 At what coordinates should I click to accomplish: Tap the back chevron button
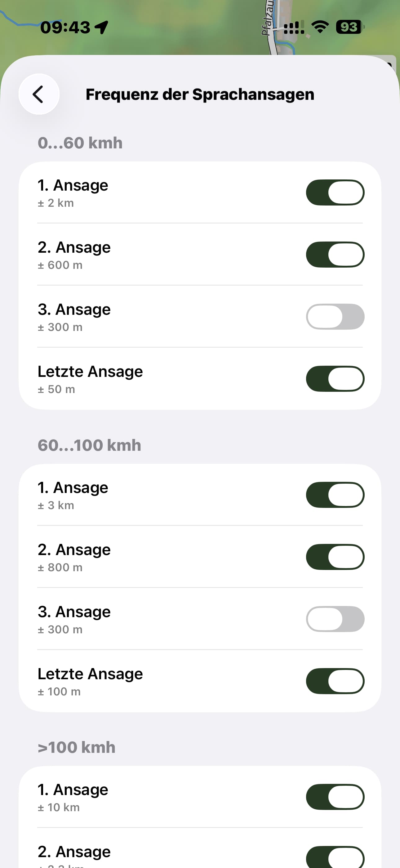tap(39, 94)
